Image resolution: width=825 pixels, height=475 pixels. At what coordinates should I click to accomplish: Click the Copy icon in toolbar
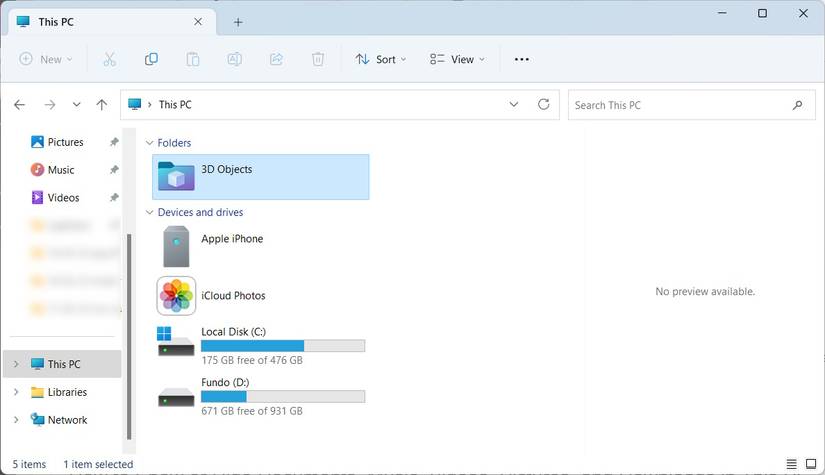(x=151, y=59)
